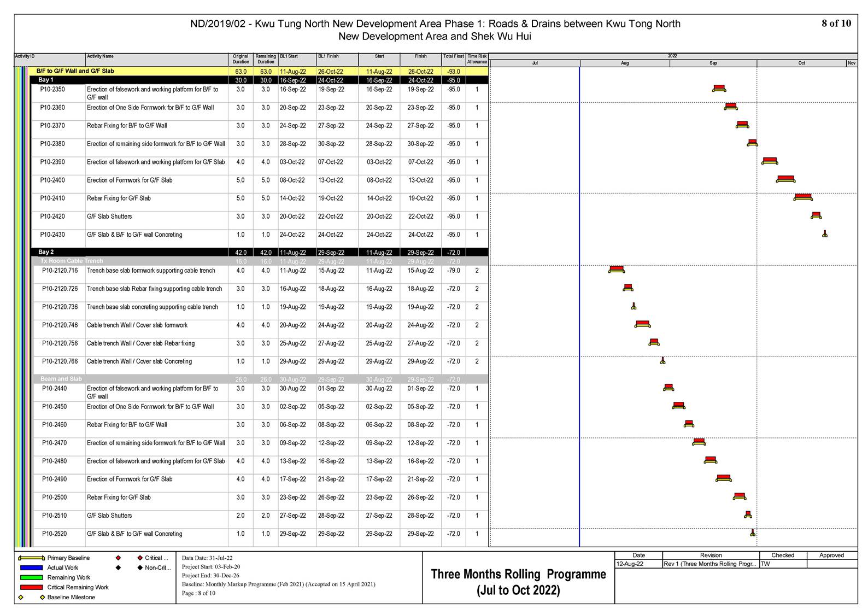Click the 'Three Months Rolling Programme' title
This screenshot has width=868, height=614.
pos(519,574)
